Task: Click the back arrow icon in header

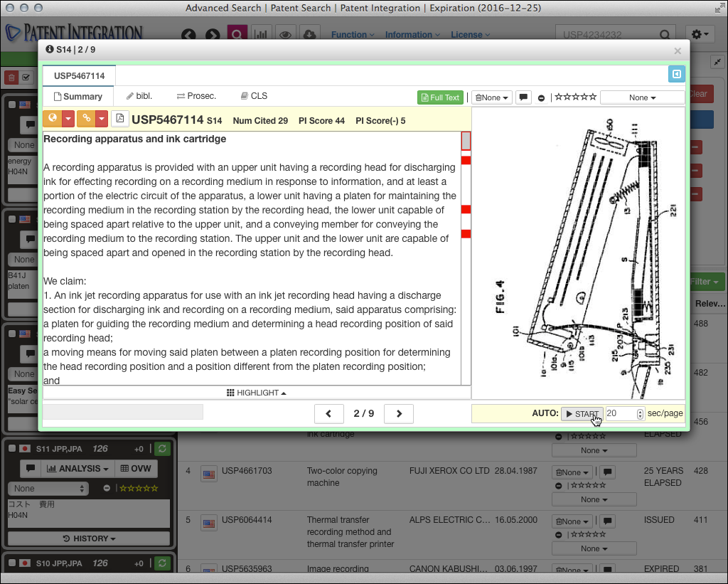Action: coord(188,35)
